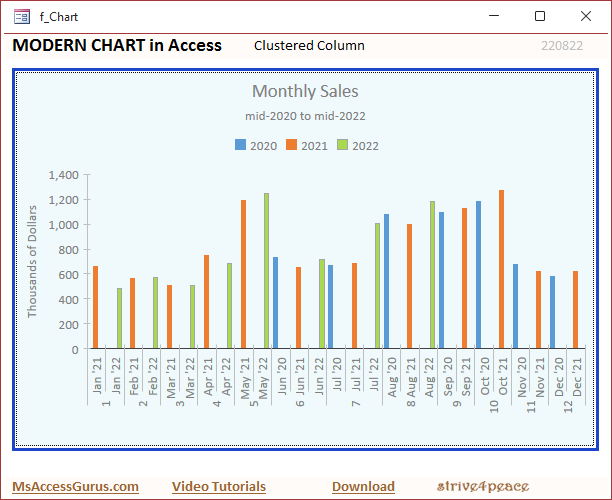This screenshot has width=612, height=500.
Task: Click the 220822 version number
Action: tap(561, 46)
